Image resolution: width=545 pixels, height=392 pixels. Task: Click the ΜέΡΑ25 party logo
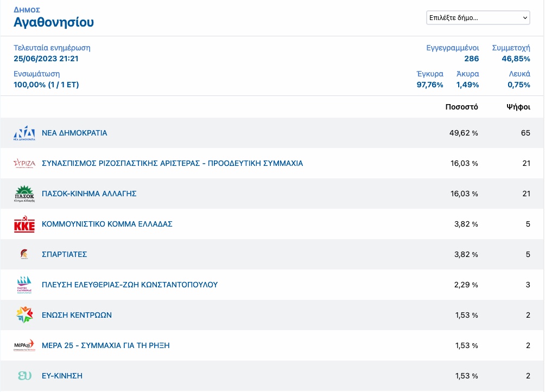24,345
